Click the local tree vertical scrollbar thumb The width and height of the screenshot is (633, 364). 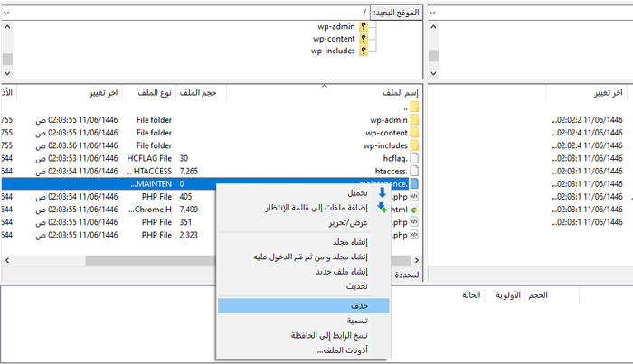point(433,56)
